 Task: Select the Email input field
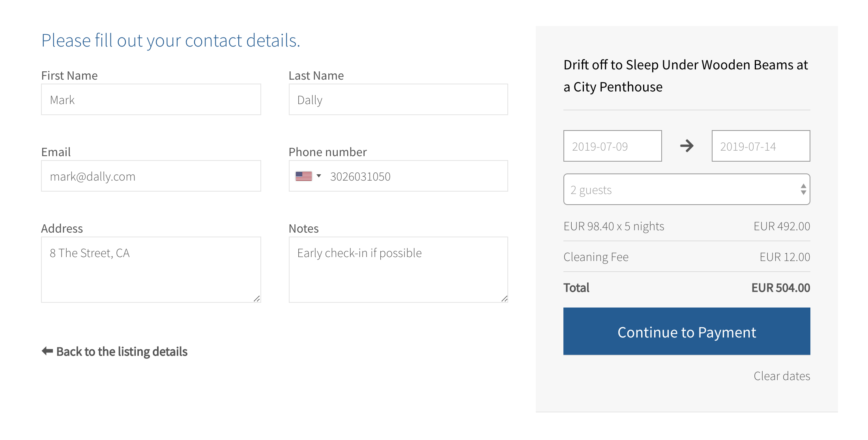[x=151, y=176]
